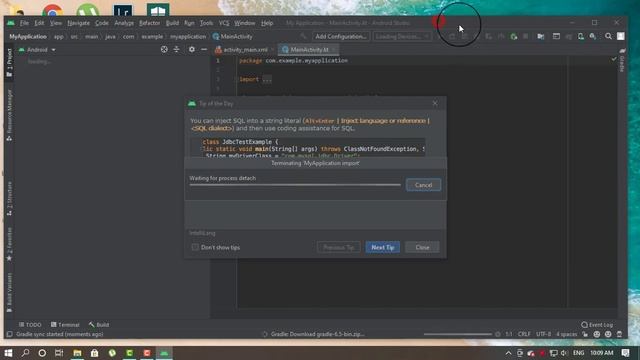The width and height of the screenshot is (640, 360).
Task: Click the window-shaped icon in main toolbar
Action: click(x=556, y=36)
